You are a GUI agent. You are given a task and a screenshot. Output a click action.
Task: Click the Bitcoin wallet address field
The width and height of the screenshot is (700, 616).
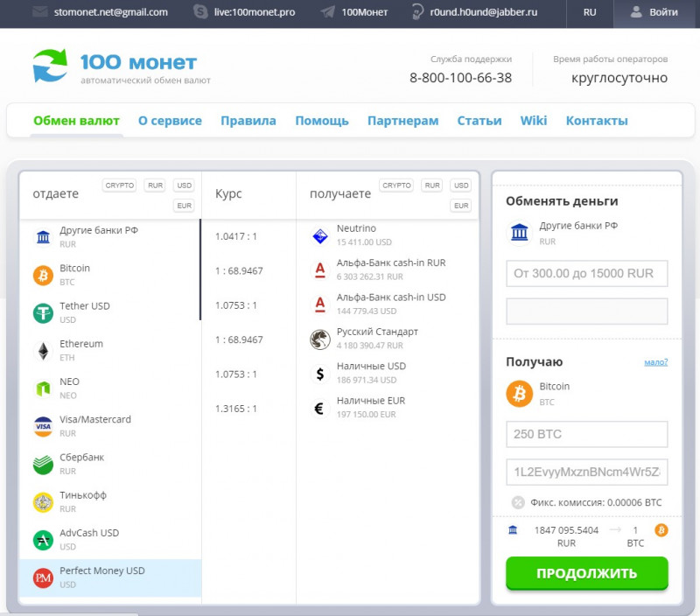pyautogui.click(x=587, y=472)
